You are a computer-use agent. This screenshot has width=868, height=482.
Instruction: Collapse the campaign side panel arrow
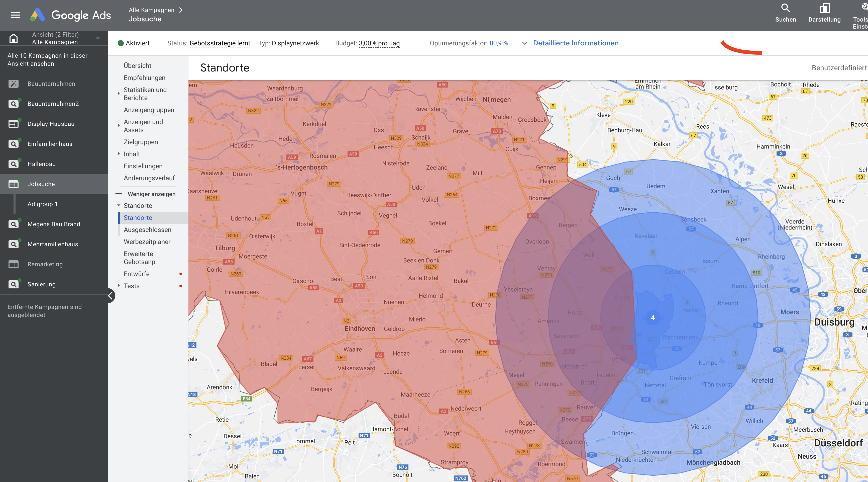click(x=111, y=296)
